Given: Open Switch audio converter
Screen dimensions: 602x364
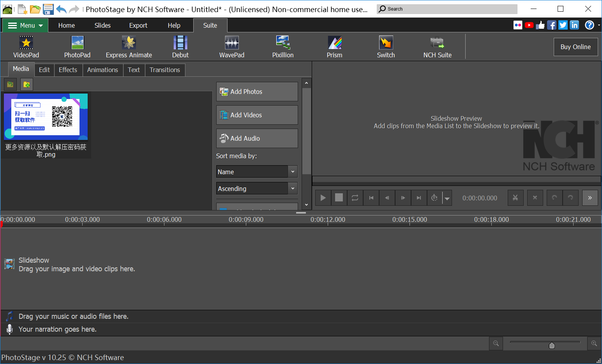Looking at the screenshot, I should 386,47.
